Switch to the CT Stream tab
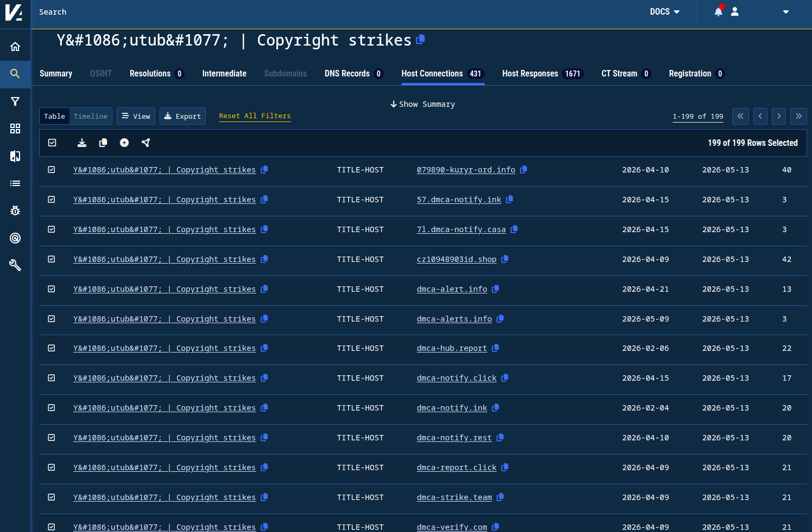Screen dimensions: 812x532 tap(626, 73)
